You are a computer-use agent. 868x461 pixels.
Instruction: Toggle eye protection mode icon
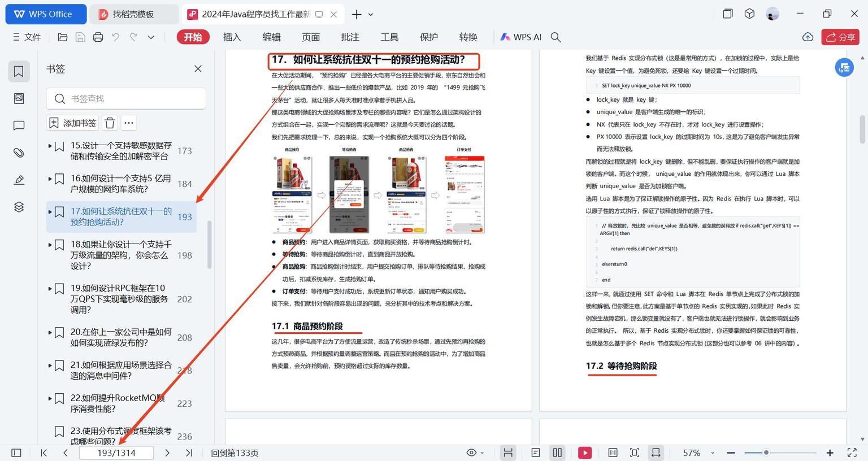[x=471, y=453]
